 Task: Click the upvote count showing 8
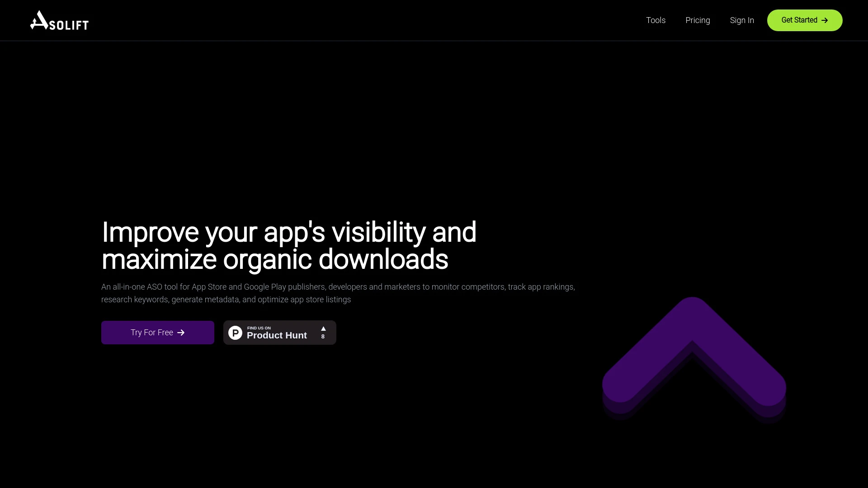point(323,337)
